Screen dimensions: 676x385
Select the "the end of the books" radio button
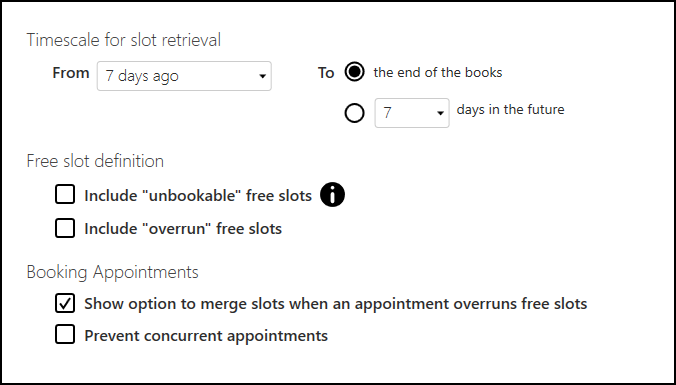tap(354, 72)
